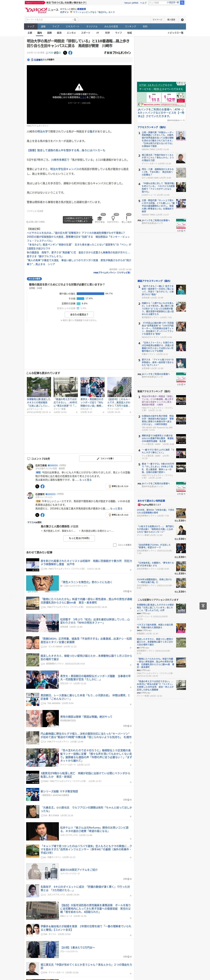The width and height of the screenshot is (210, 980).
Task: Open the エキスパート navigation tab
Action: pyautogui.click(x=72, y=27)
